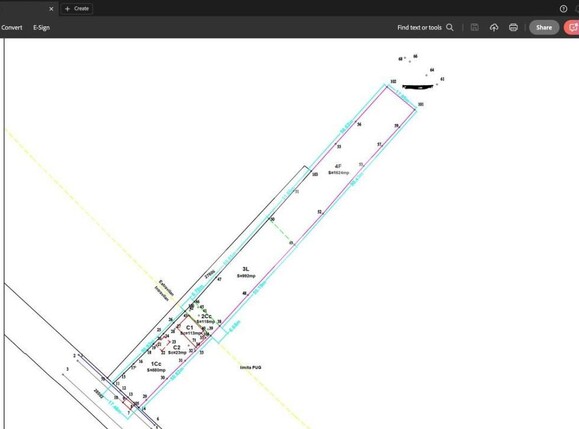Viewport: 579px width, 429px height.
Task: Click the 3L parcel label in the drawing
Action: (x=246, y=269)
